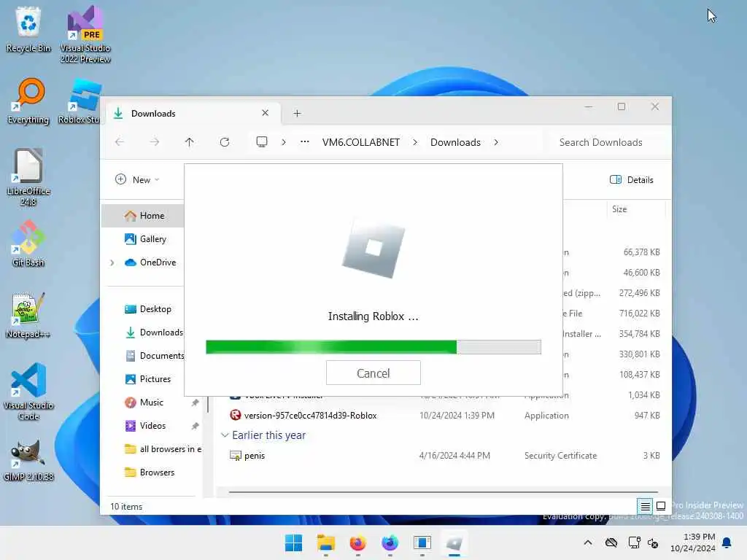Cancel the Roblox installation
This screenshot has width=747, height=560.
click(x=373, y=373)
